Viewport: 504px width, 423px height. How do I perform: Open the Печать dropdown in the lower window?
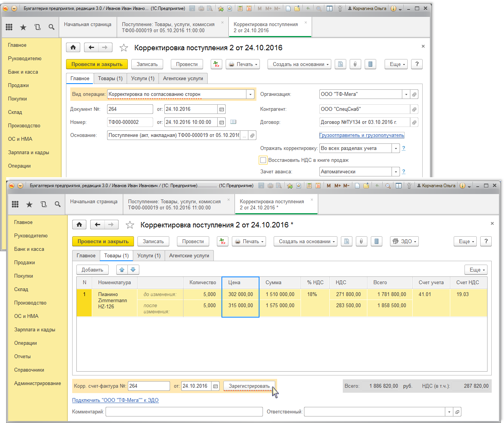(249, 241)
